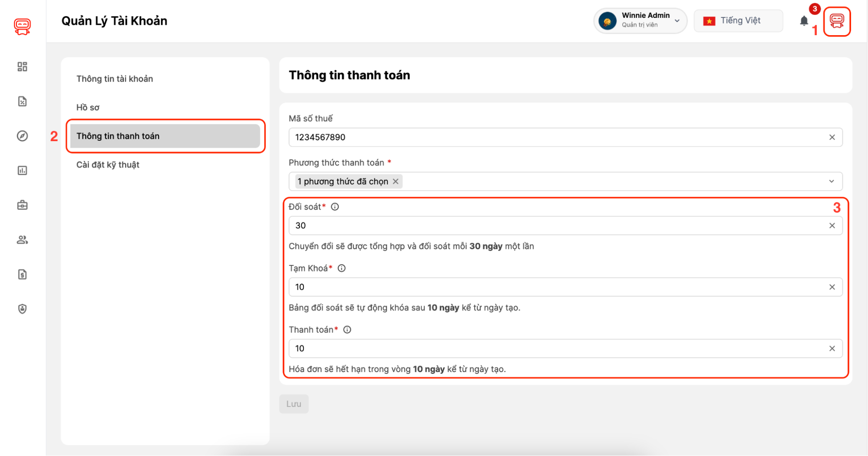Open the Hồ sơ menu item
868x456 pixels.
[x=88, y=107]
